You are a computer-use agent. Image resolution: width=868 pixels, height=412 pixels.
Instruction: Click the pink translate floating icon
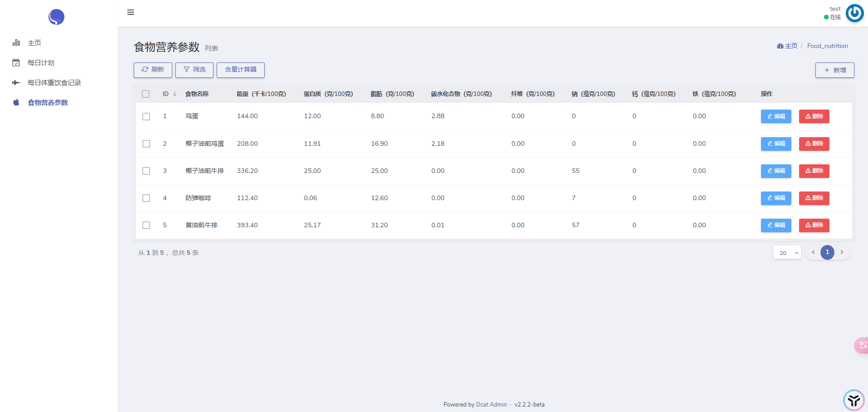pos(861,345)
